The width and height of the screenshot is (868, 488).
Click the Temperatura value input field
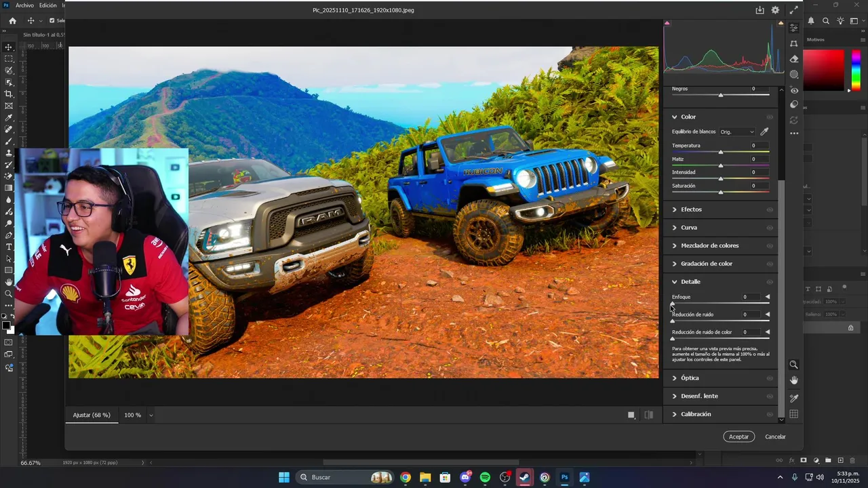click(757, 146)
